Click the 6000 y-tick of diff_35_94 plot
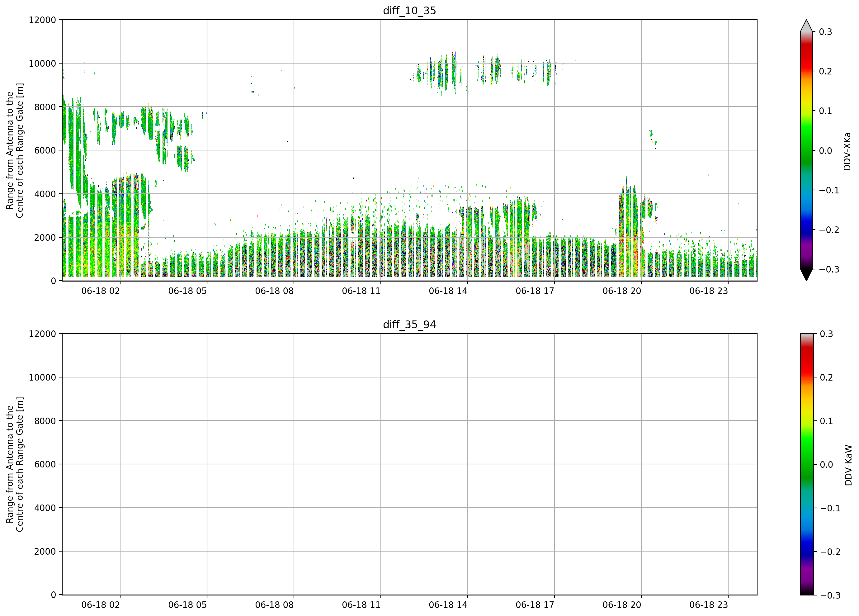This screenshot has width=859, height=616. point(45,464)
